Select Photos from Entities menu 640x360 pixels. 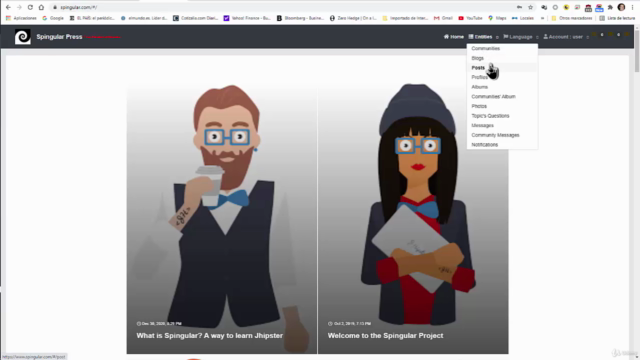click(x=479, y=106)
